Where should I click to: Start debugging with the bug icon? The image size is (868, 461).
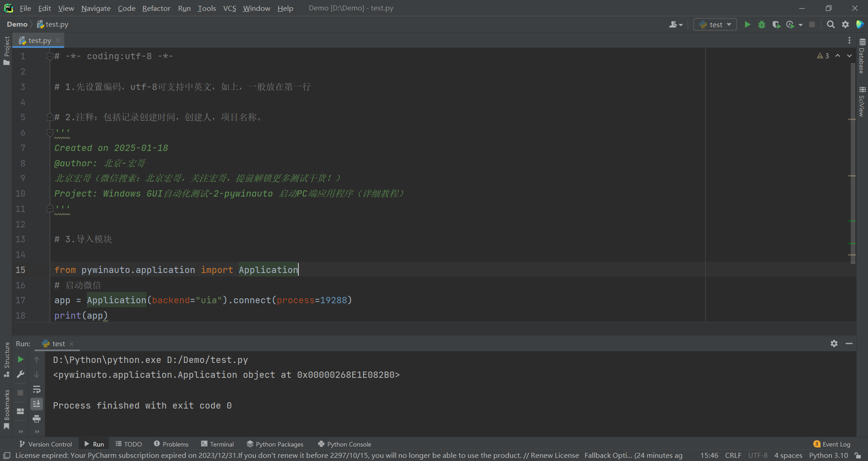762,24
